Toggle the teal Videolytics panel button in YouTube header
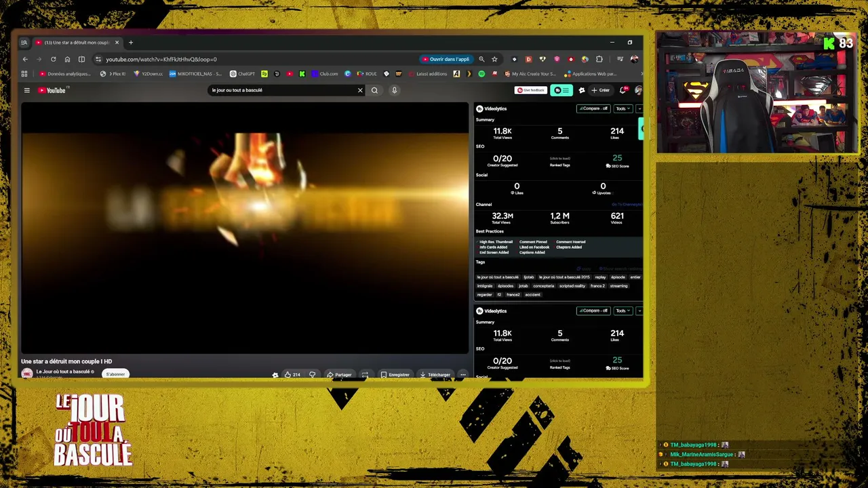This screenshot has height=488, width=868. point(561,90)
